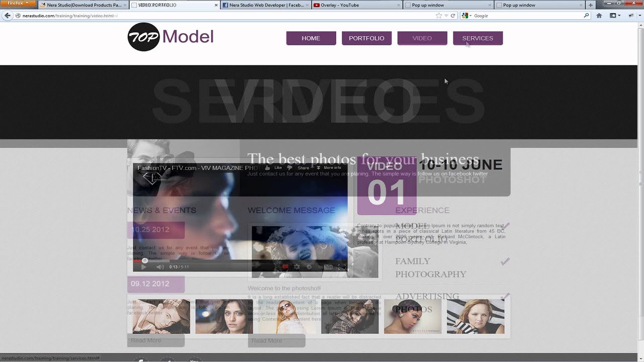Like the FashionTV video

274,167
